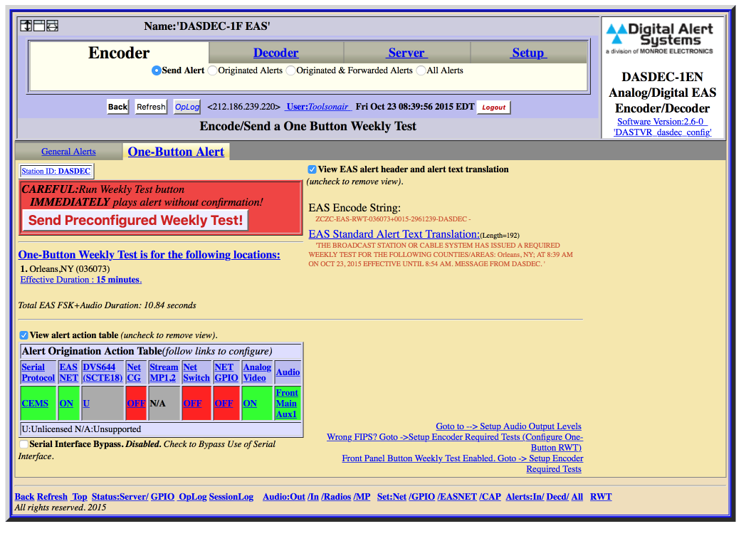
Task: Click the footer /CAP link
Action: click(490, 497)
